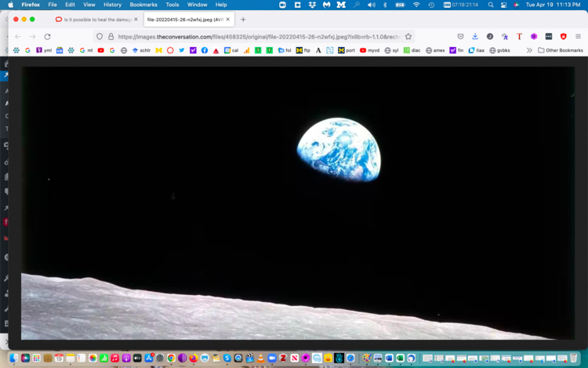Screen dimensions: 588x368
Task: Open Control Center in menu bar
Action: [503, 5]
